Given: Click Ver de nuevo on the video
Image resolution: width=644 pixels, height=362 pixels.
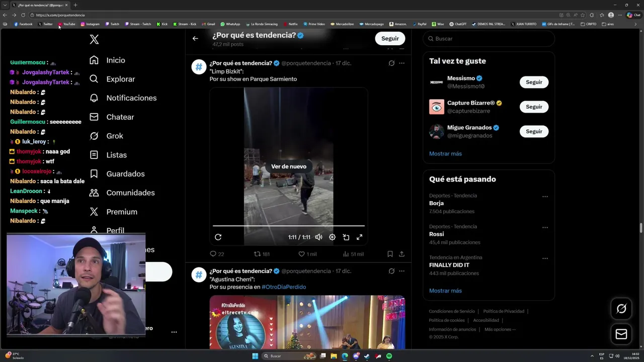Looking at the screenshot, I should tap(289, 166).
